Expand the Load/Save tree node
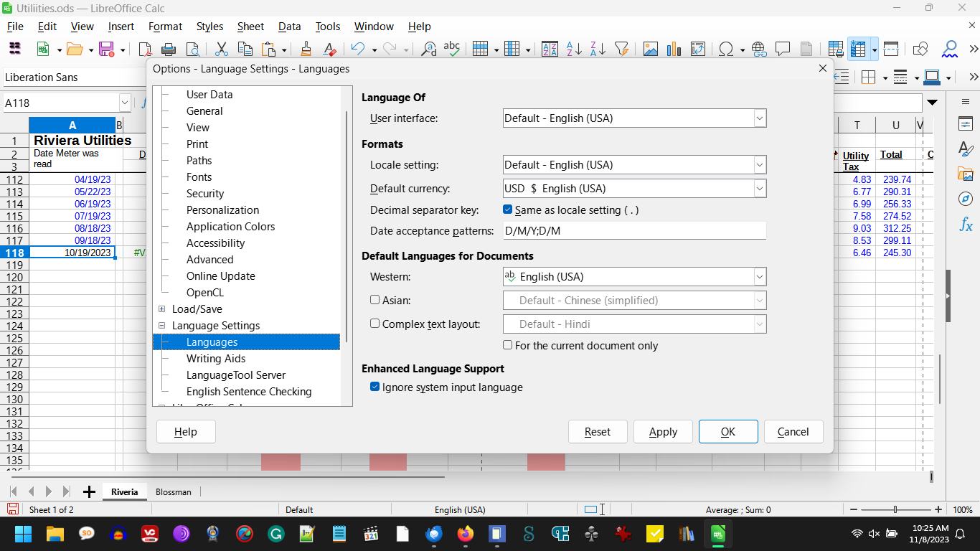This screenshot has height=551, width=980. tap(161, 309)
